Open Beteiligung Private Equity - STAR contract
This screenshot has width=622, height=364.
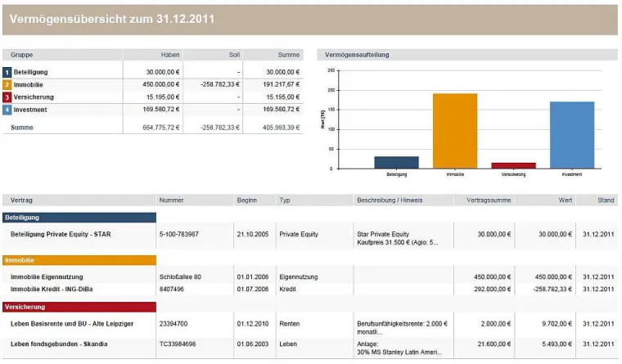(61, 234)
